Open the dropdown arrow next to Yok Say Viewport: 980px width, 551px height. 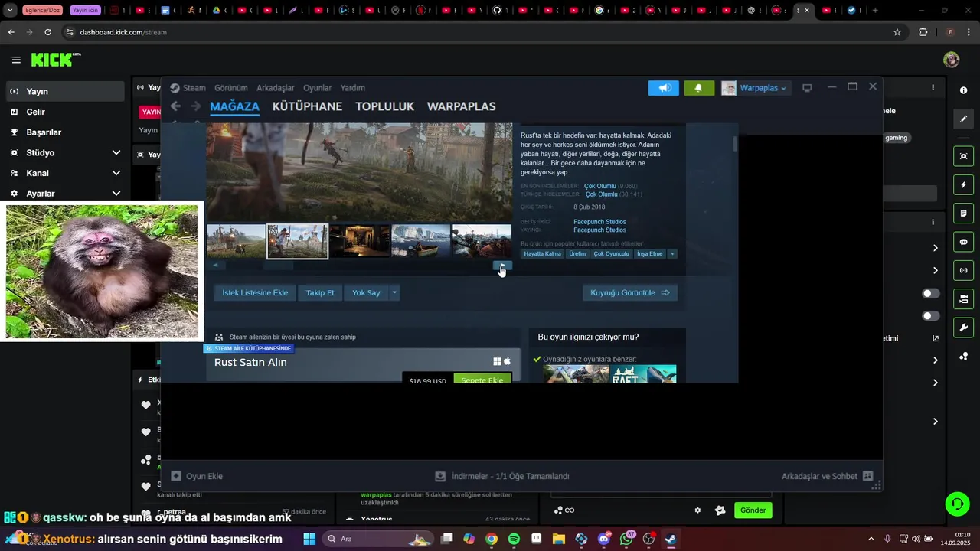394,292
